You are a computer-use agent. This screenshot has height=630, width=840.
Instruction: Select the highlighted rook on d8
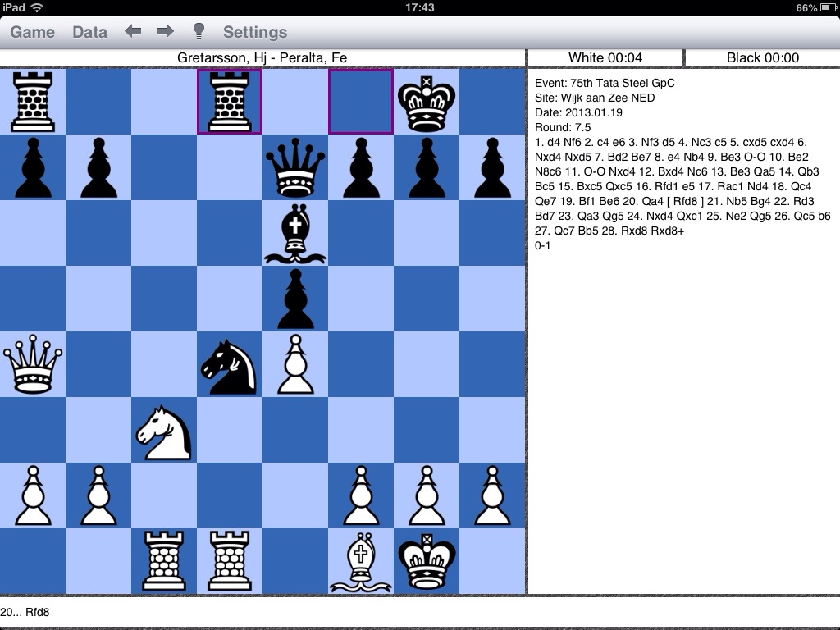tap(230, 102)
